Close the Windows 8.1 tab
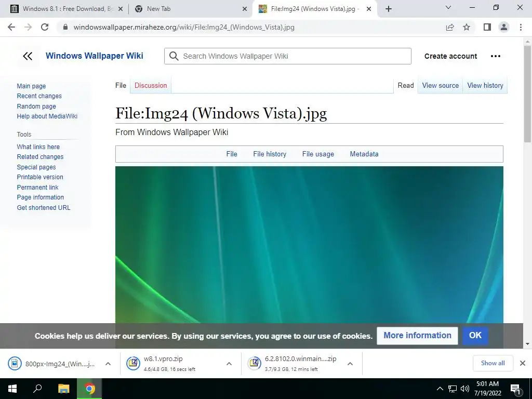532x399 pixels. pos(121,9)
